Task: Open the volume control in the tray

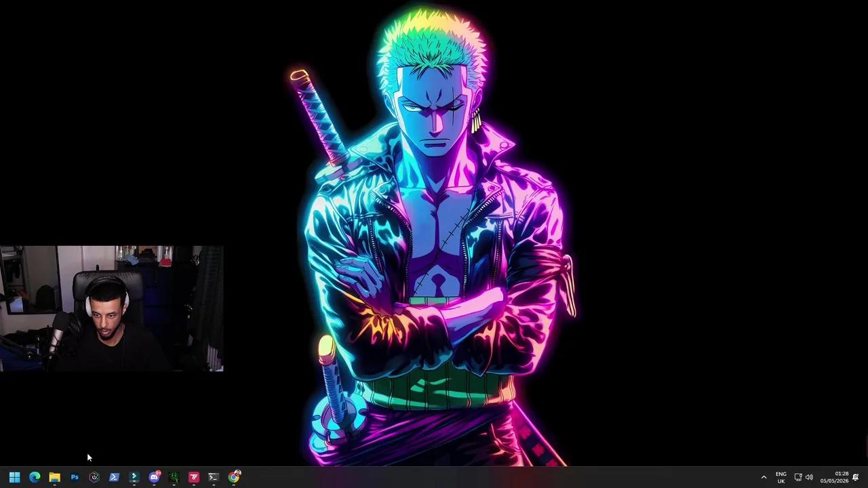Action: tap(809, 477)
